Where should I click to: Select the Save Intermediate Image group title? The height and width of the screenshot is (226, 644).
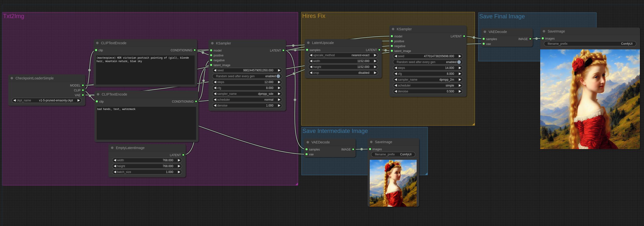[335, 131]
